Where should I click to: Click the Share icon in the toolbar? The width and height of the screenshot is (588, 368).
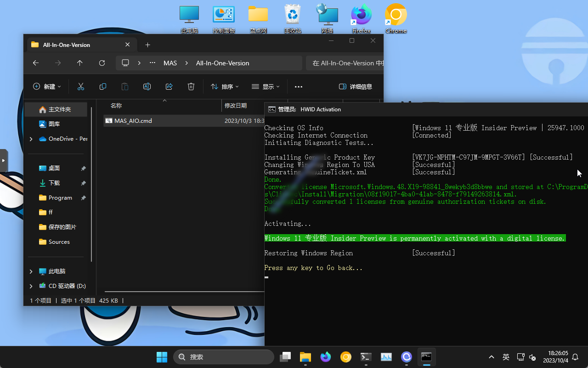[x=169, y=86]
